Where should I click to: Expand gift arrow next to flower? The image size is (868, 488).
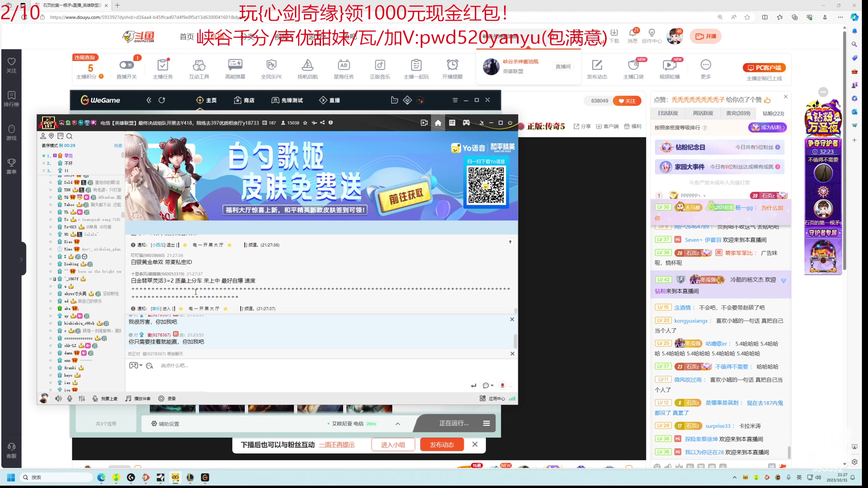(x=510, y=386)
